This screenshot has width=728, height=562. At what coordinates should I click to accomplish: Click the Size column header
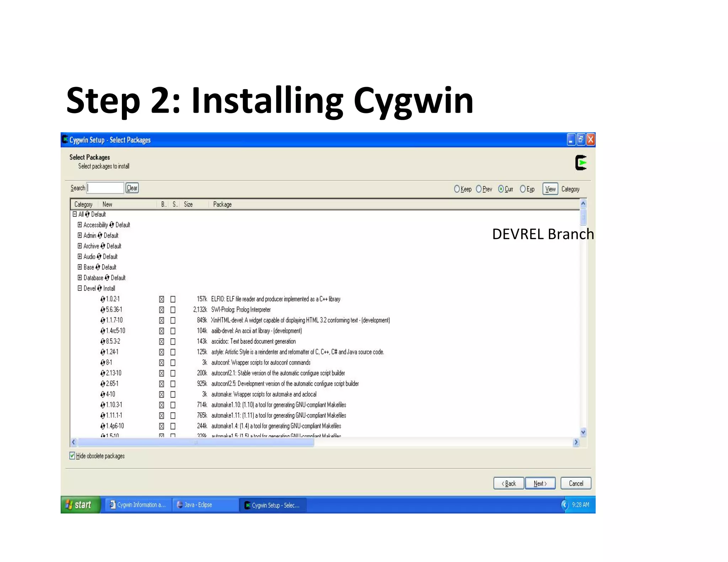point(195,204)
